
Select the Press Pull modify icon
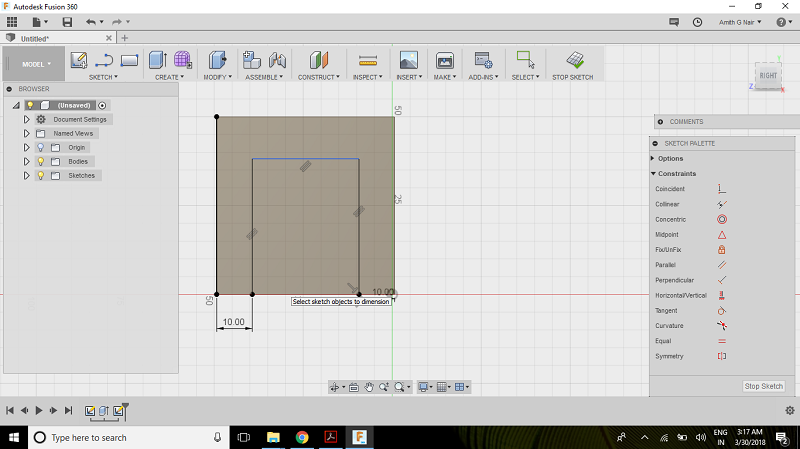point(217,60)
